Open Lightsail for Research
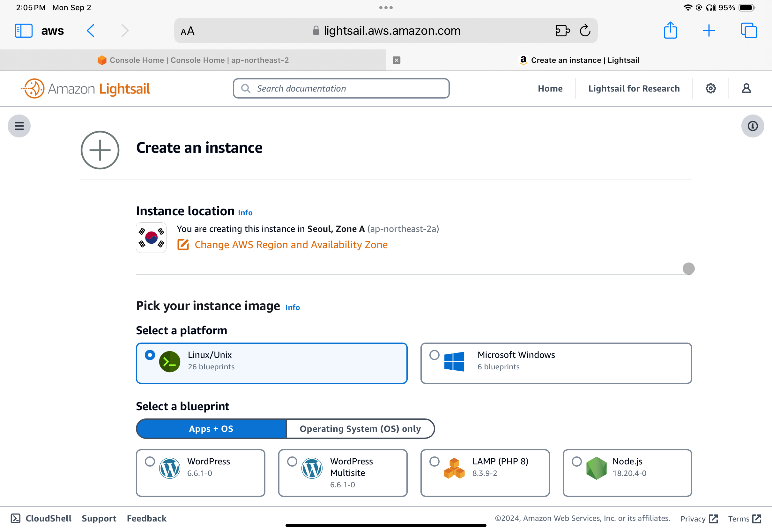772x532 pixels. 634,88
